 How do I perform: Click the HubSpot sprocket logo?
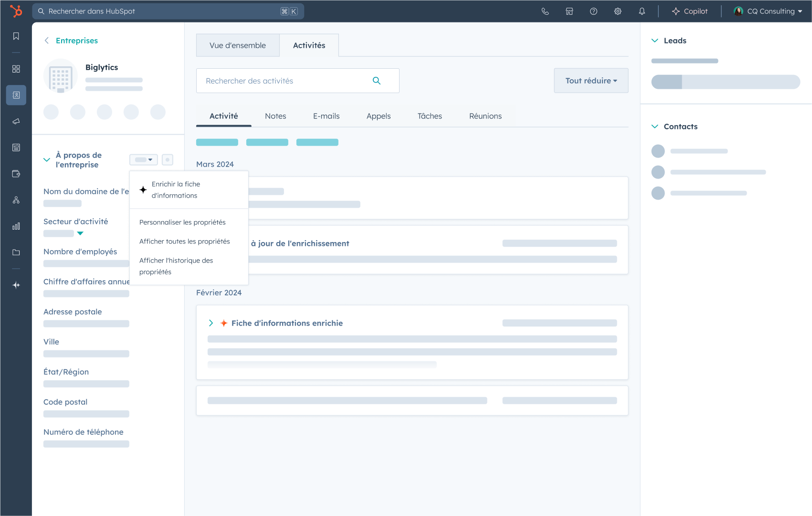(16, 11)
